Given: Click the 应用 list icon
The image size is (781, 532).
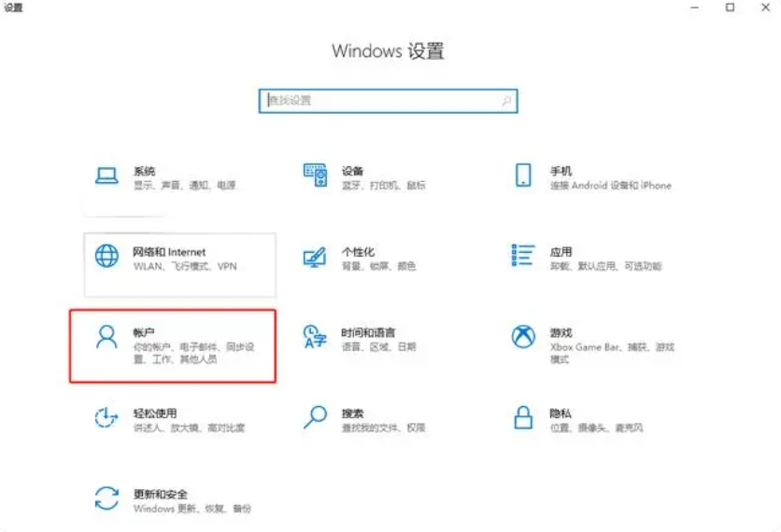Looking at the screenshot, I should point(523,257).
